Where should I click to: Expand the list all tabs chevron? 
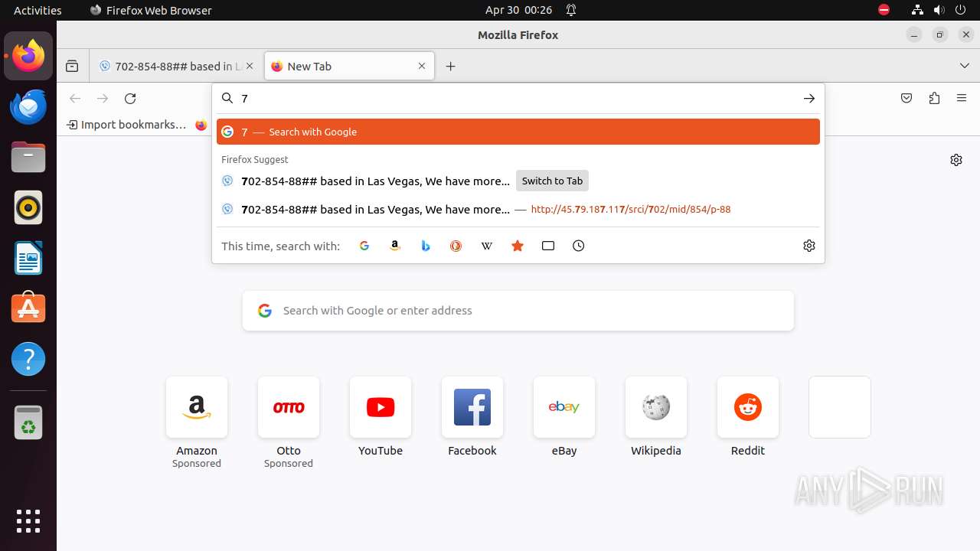(965, 67)
